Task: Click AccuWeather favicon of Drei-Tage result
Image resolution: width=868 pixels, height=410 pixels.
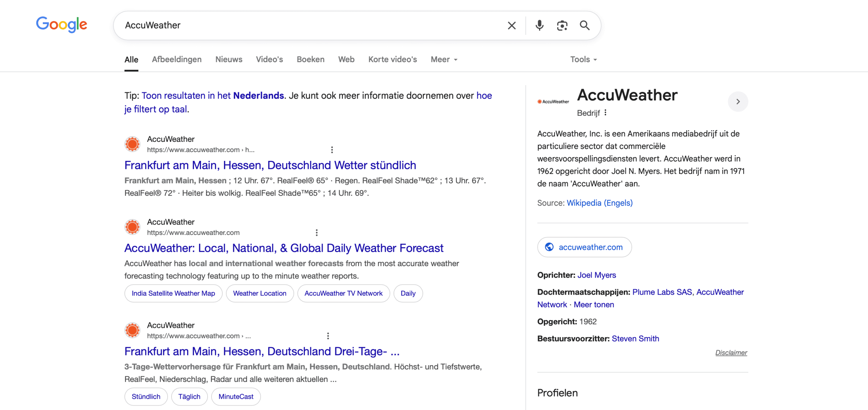Action: click(132, 330)
